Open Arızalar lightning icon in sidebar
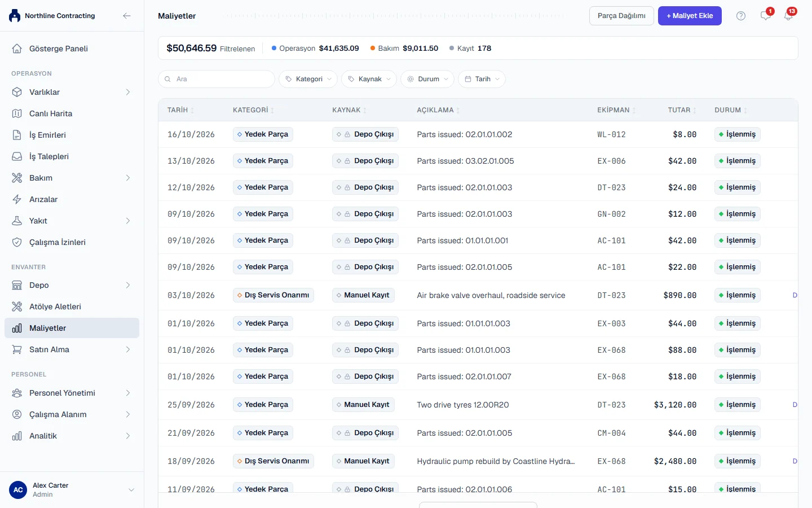 (x=17, y=199)
